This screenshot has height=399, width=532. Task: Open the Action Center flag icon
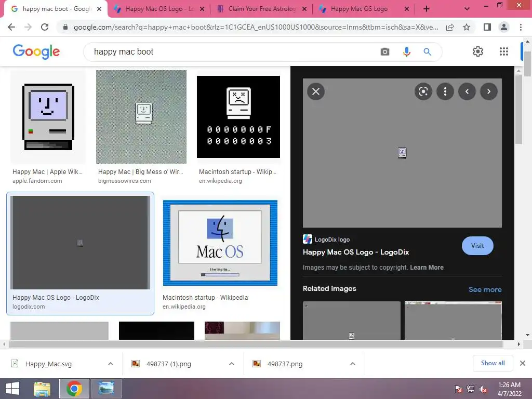point(458,389)
